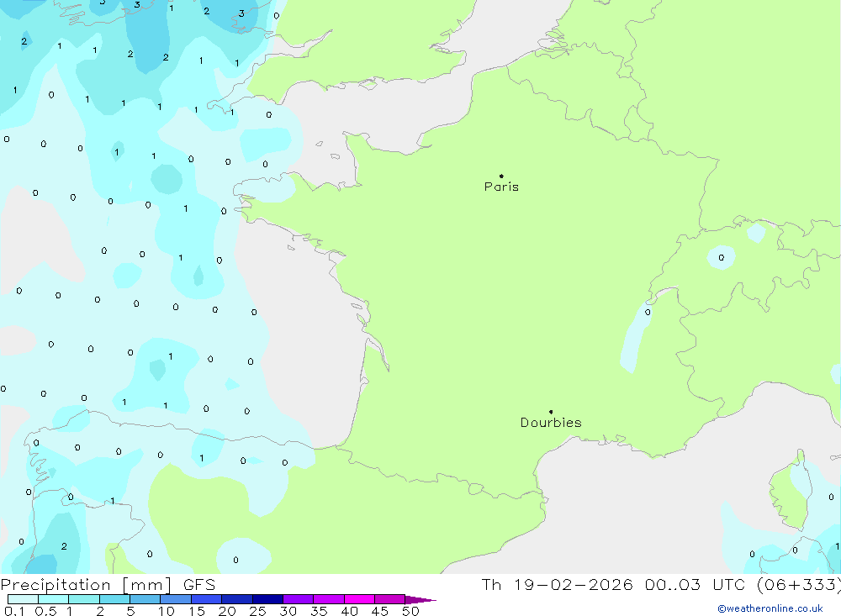The height and width of the screenshot is (616, 841).
Task: Click the Paris city label
Action: pyautogui.click(x=501, y=187)
